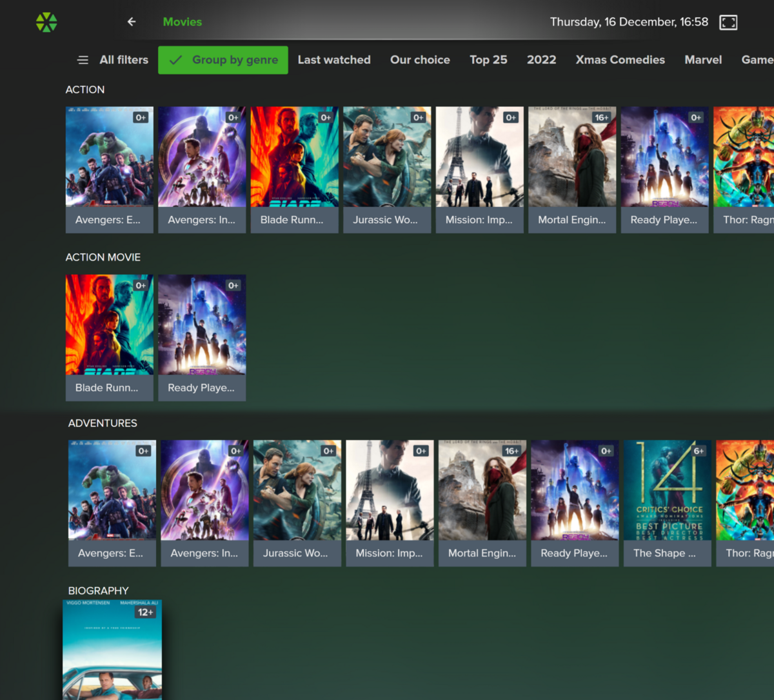774x700 pixels.
Task: Click the ACTION genre heading
Action: coord(85,90)
